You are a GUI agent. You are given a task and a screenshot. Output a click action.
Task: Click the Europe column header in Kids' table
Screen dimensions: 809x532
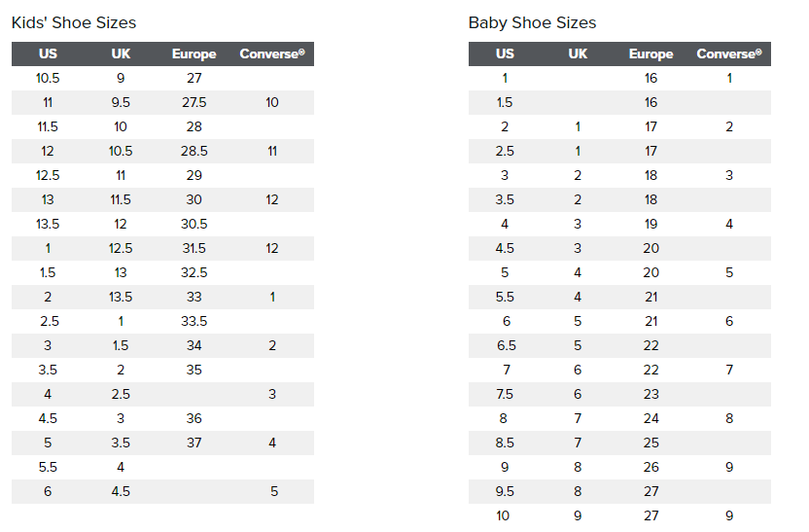[193, 54]
